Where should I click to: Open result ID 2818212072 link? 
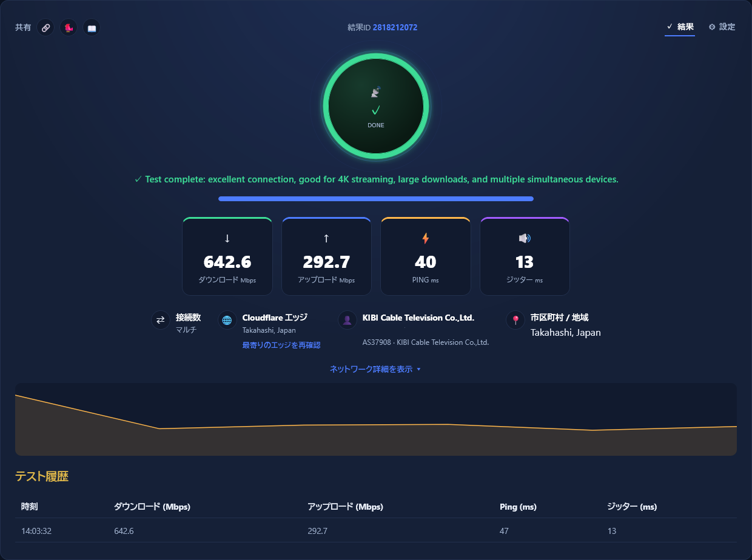pyautogui.click(x=395, y=27)
